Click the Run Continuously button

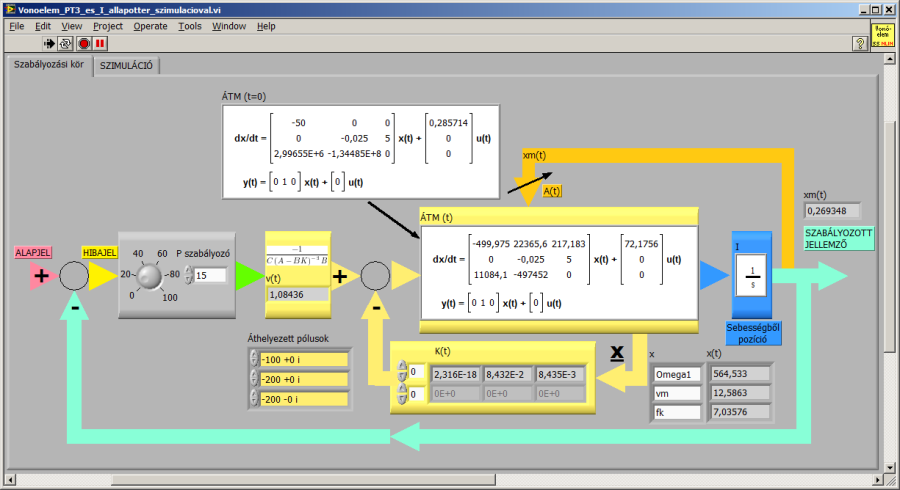click(x=66, y=44)
